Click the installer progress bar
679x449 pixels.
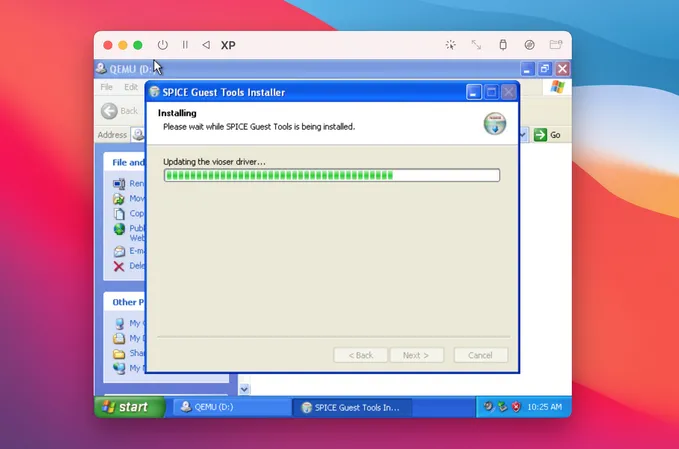coord(332,175)
